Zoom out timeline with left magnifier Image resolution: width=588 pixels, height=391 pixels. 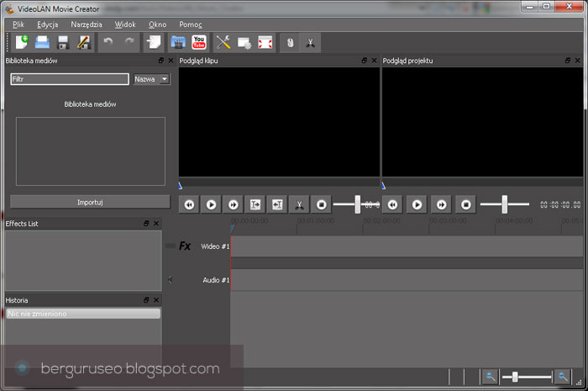click(x=491, y=377)
